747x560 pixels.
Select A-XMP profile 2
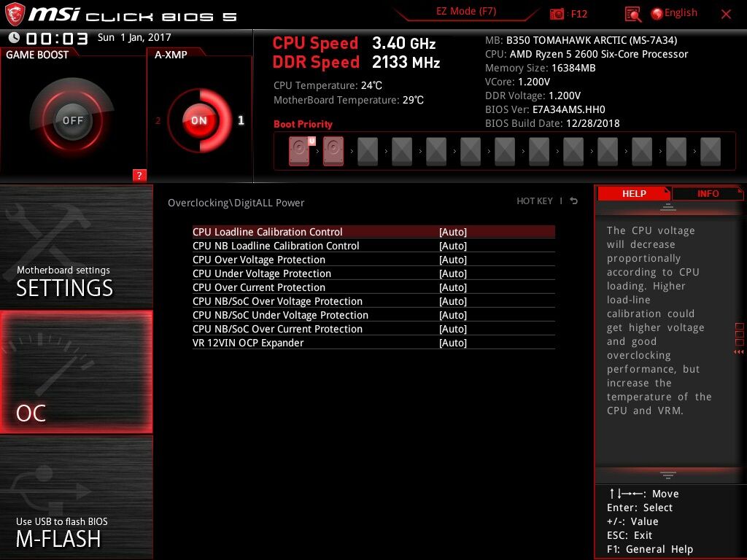158,120
